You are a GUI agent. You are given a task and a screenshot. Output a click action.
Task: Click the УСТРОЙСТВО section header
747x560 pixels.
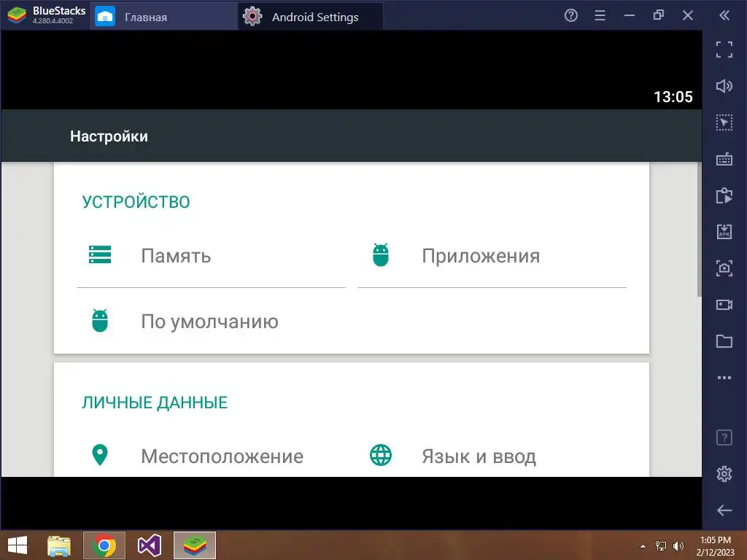136,202
